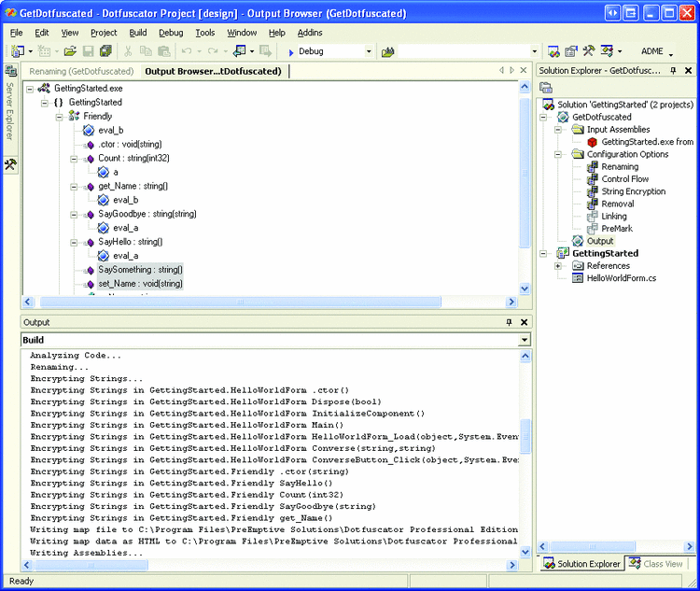Close the Output panel
This screenshot has height=591, width=700.
tap(525, 322)
